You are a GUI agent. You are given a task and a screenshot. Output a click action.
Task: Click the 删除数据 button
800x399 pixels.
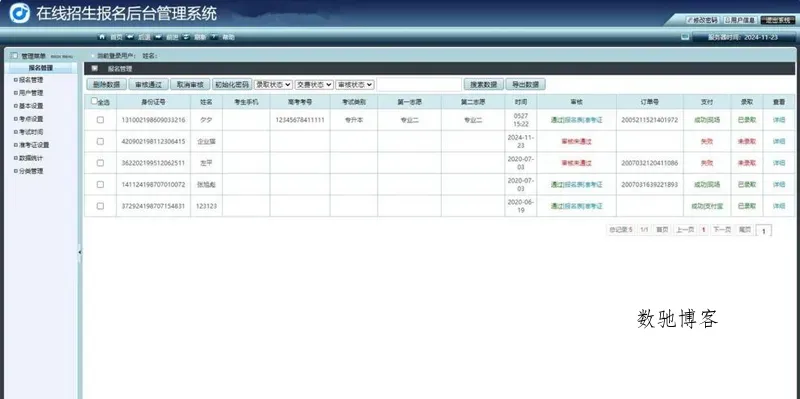[107, 85]
